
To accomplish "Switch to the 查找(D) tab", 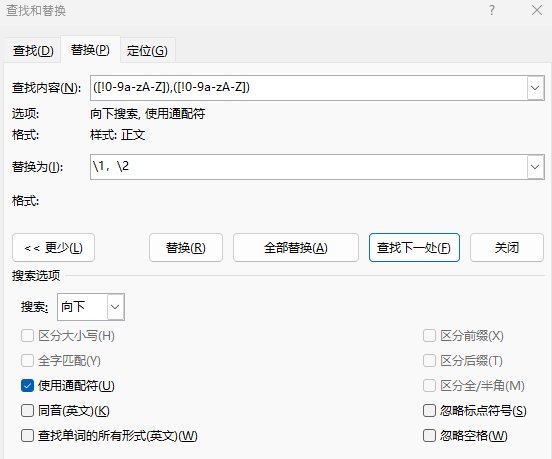I will point(33,51).
